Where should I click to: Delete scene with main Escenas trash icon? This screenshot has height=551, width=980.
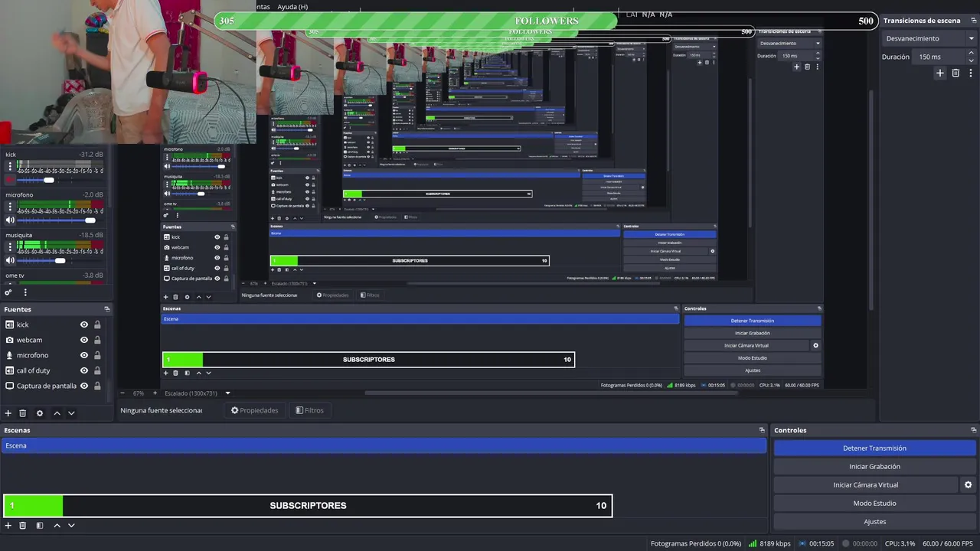point(23,526)
